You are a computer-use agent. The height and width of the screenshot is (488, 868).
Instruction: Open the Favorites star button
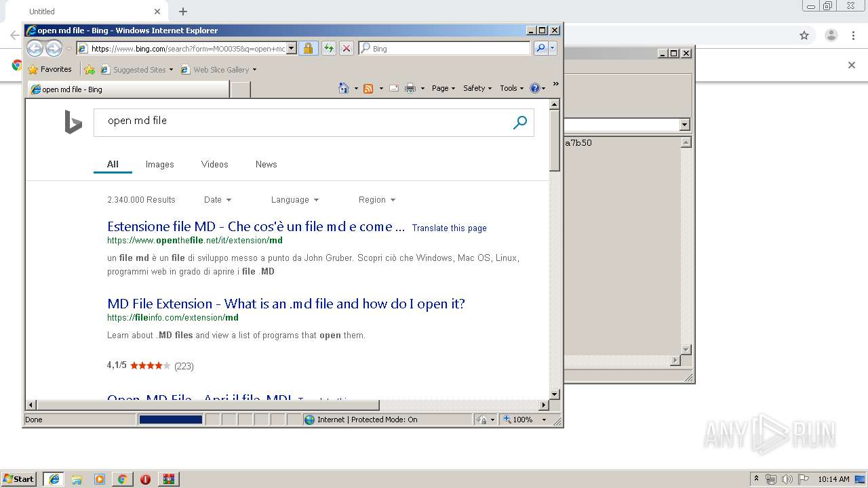point(33,69)
